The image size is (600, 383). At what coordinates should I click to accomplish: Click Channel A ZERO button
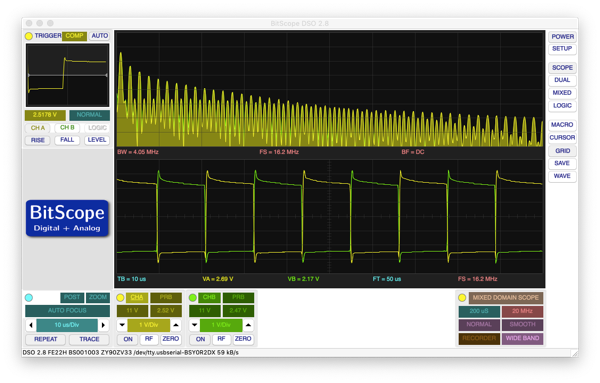click(171, 339)
